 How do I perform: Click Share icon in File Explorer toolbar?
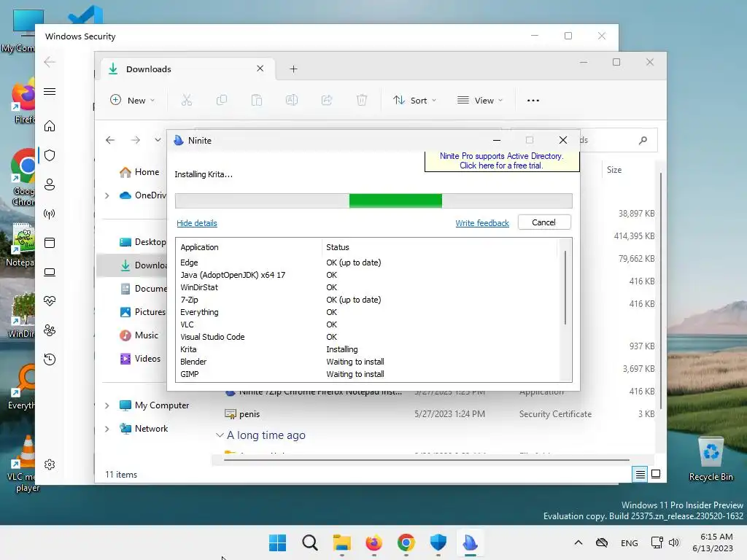327,100
